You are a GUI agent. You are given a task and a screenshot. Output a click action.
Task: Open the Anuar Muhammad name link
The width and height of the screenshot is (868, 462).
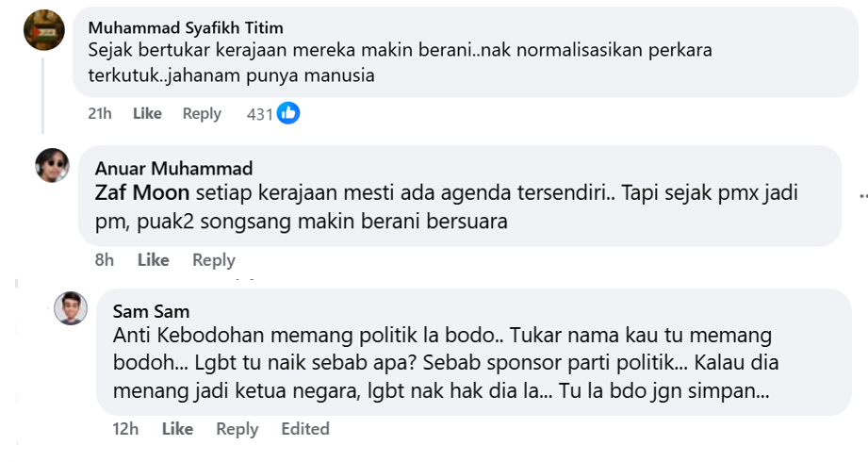click(x=173, y=169)
